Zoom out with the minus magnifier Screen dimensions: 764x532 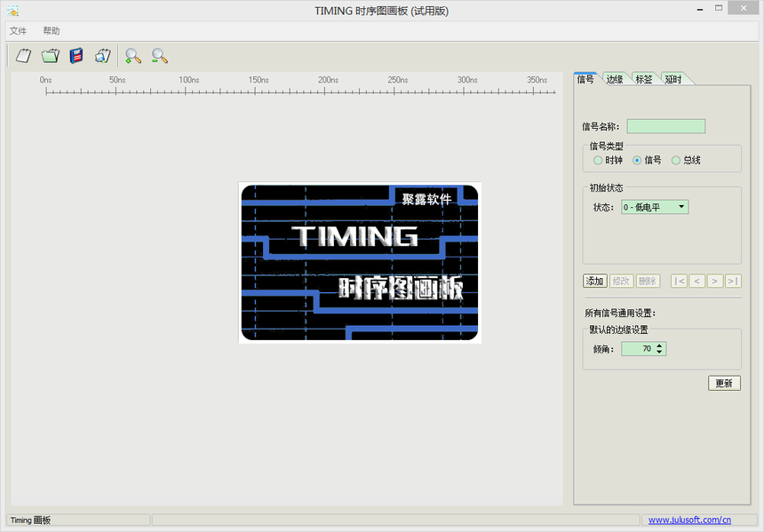tap(159, 56)
